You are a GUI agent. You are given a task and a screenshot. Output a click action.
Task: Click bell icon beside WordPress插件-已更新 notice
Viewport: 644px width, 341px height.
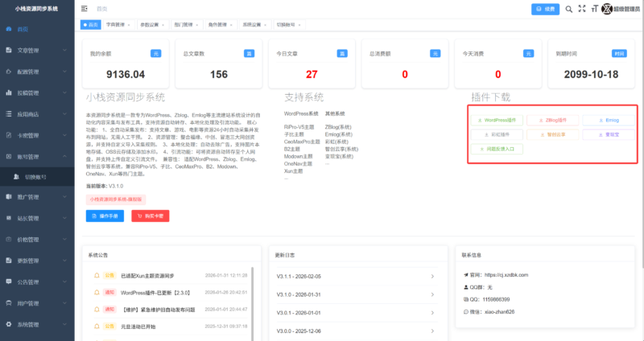[97, 293]
